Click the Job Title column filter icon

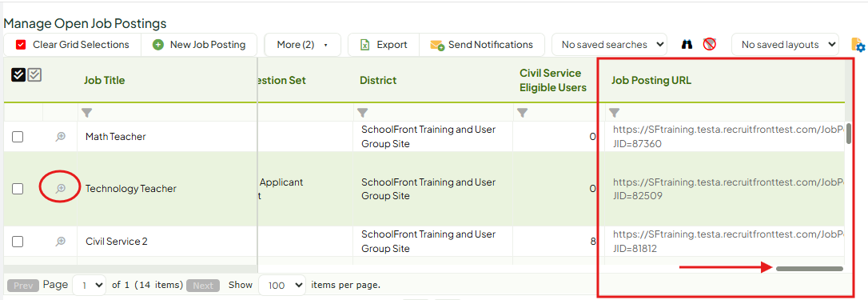click(86, 113)
